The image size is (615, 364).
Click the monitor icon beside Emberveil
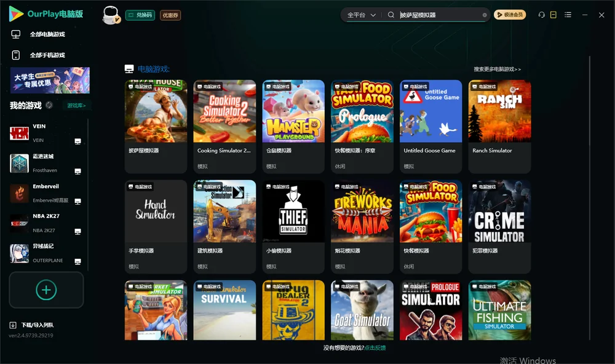77,201
